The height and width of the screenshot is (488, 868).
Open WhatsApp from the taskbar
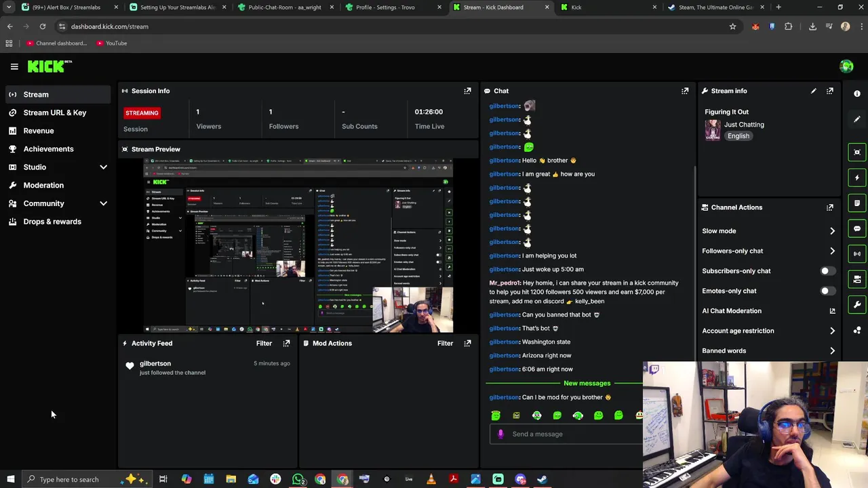tap(298, 480)
